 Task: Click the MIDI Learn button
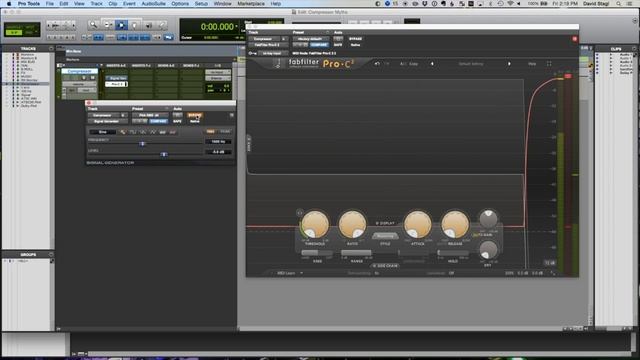pos(286,273)
